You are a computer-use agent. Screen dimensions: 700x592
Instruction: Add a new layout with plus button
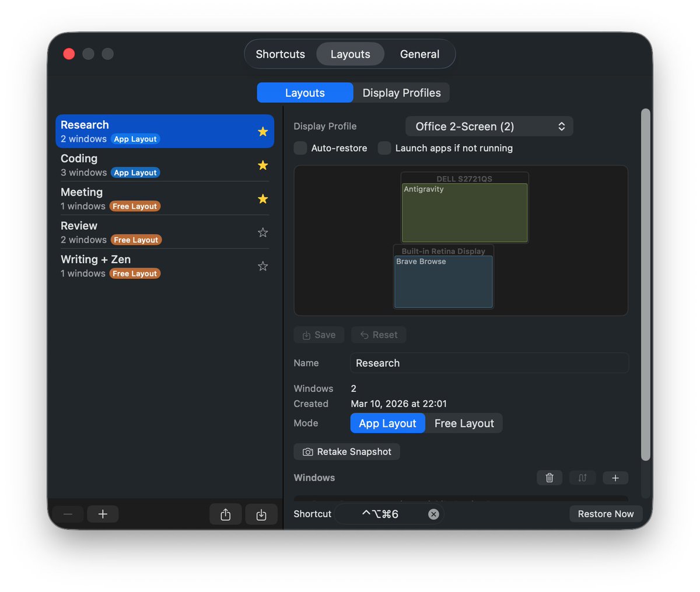coord(103,514)
